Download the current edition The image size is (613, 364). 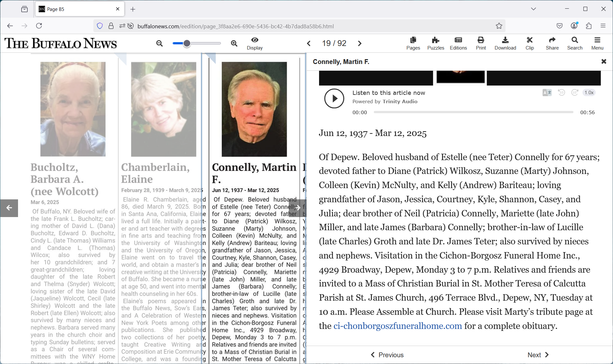(x=505, y=43)
